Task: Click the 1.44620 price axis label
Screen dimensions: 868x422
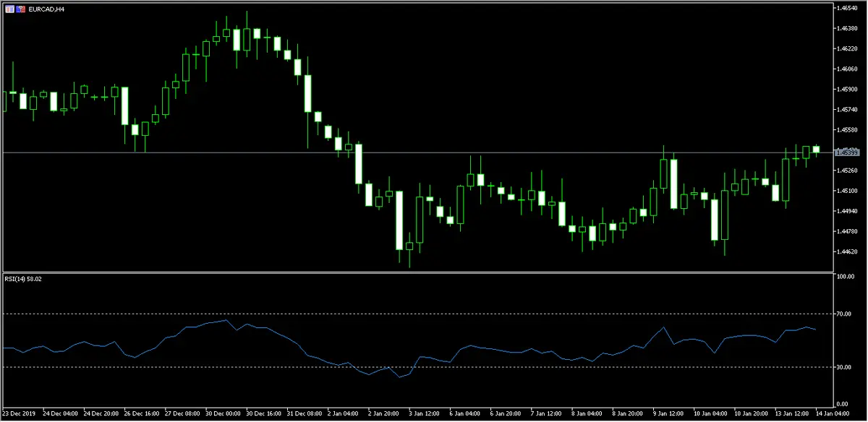Action: coord(847,251)
